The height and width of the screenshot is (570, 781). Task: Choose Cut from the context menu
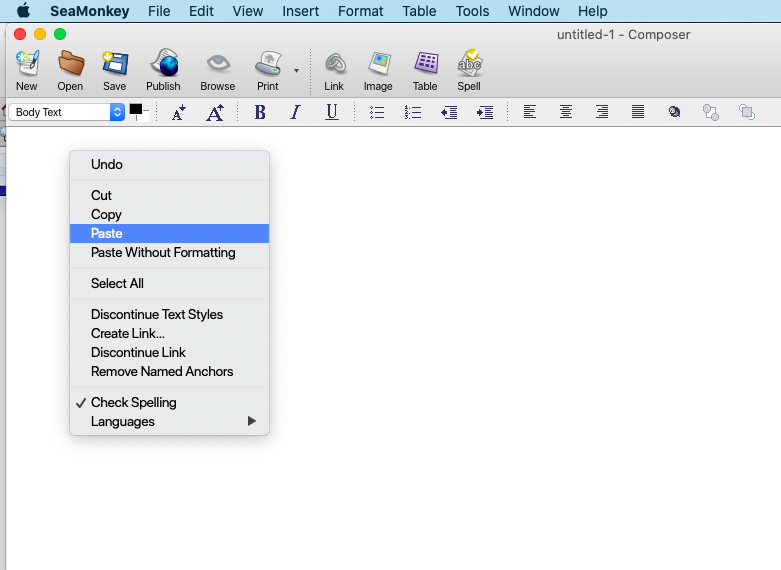click(x=169, y=195)
